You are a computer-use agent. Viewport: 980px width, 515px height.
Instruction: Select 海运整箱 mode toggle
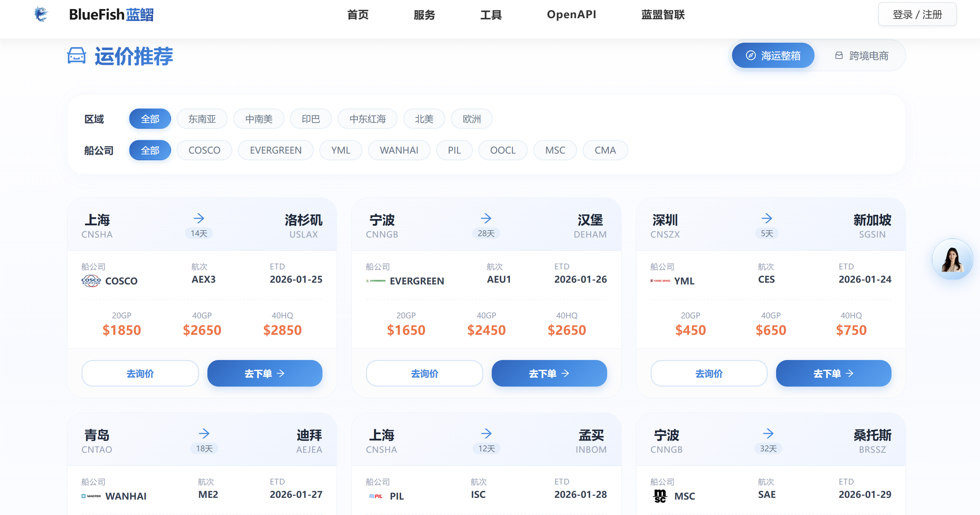click(x=773, y=56)
